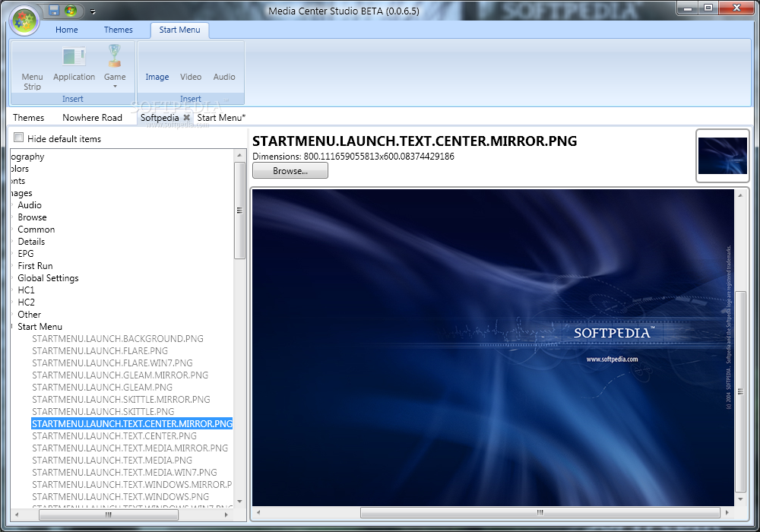Insert an Audio item

224,77
